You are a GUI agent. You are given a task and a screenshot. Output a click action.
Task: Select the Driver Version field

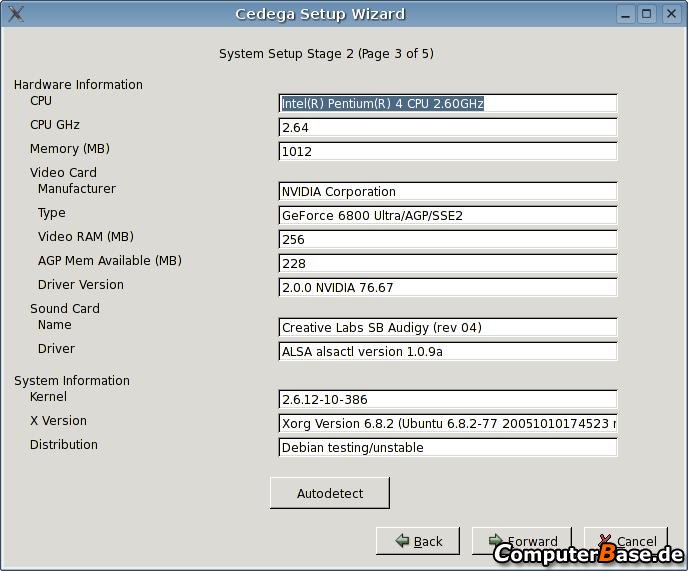(448, 287)
